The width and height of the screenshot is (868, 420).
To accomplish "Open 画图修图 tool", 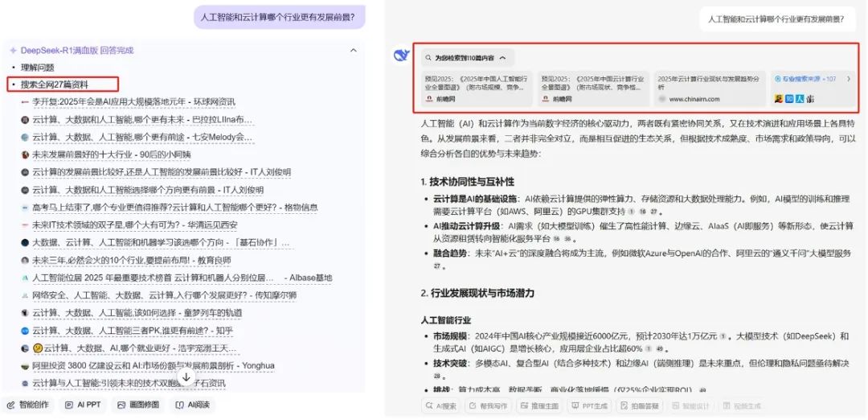I will click(x=138, y=405).
